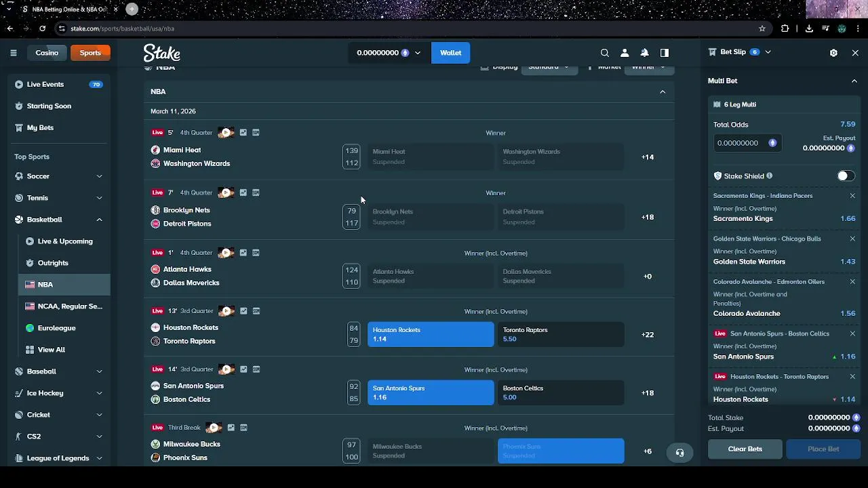Collapse the Basketball sidebar section
This screenshot has width=868, height=488.
click(99, 220)
